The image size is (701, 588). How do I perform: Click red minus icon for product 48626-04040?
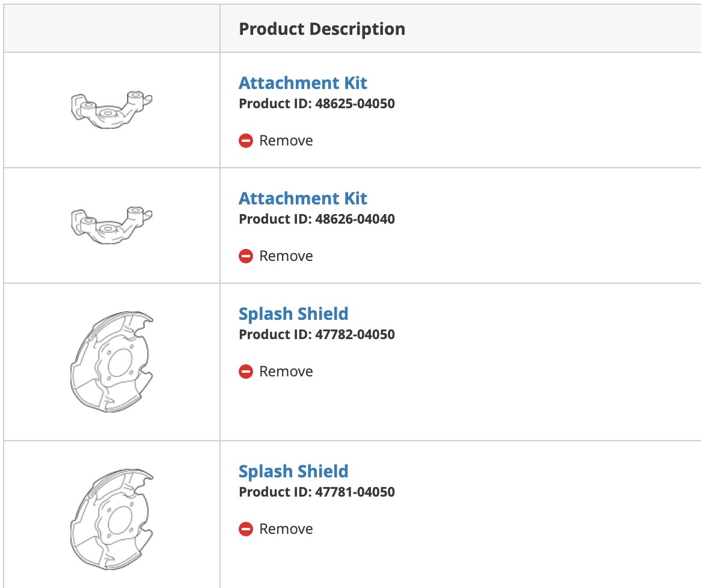tap(246, 256)
